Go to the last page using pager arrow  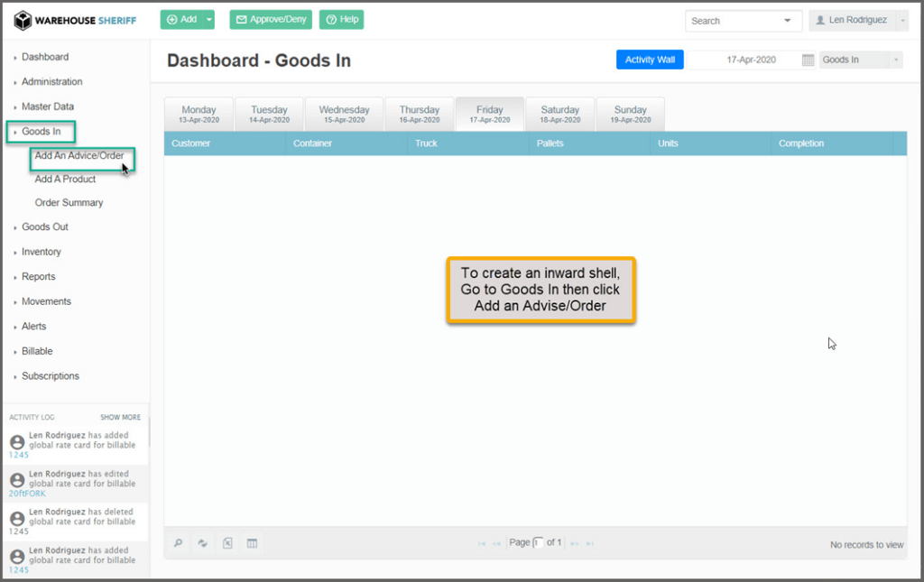point(590,543)
